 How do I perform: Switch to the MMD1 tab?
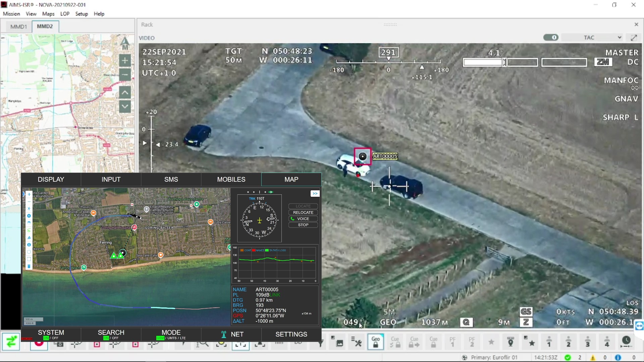[18, 26]
